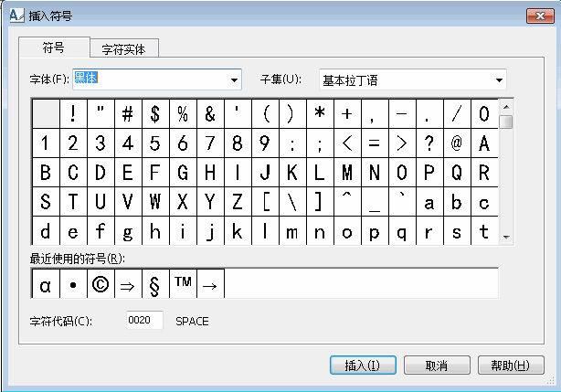The width and height of the screenshot is (561, 392).
Task: Pick the hash # symbol
Action: (x=128, y=113)
